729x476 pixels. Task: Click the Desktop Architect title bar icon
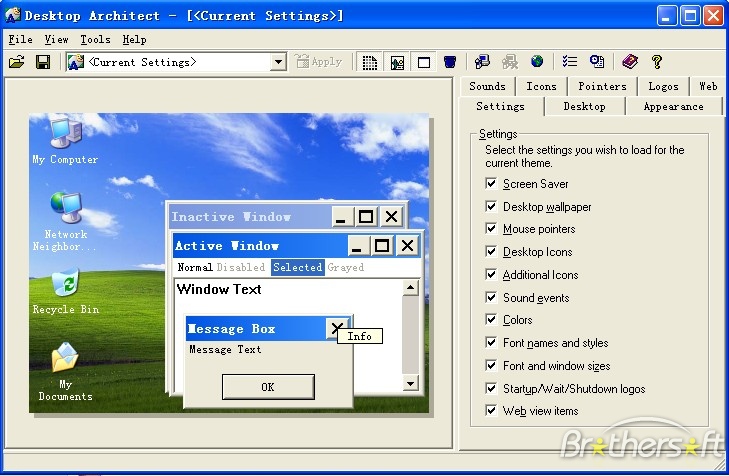pos(13,15)
